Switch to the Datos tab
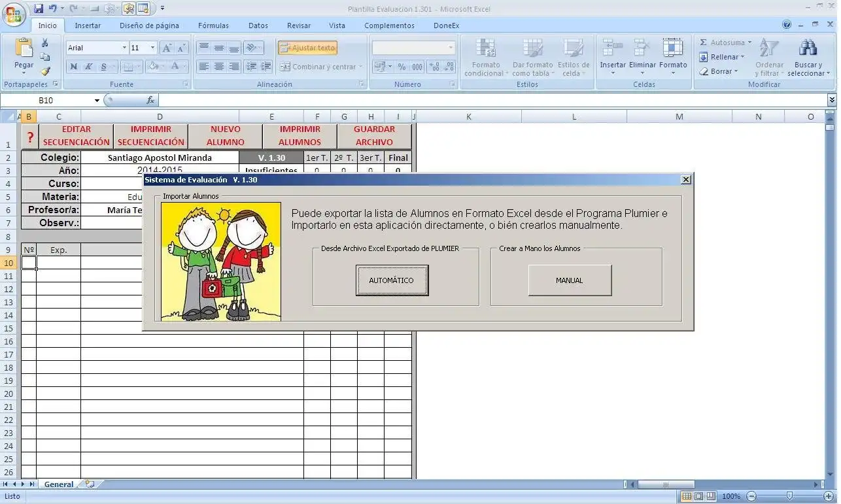Image resolution: width=841 pixels, height=504 pixels. 258,25
